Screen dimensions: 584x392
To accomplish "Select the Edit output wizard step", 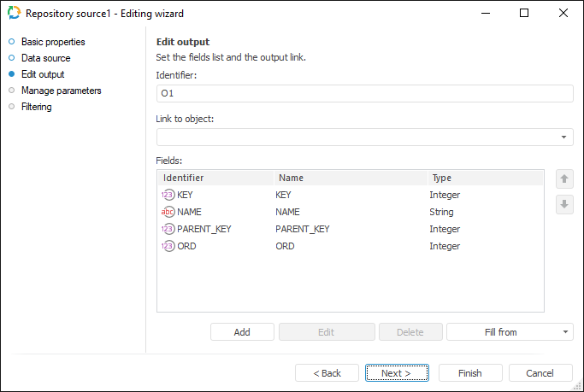I will [43, 74].
